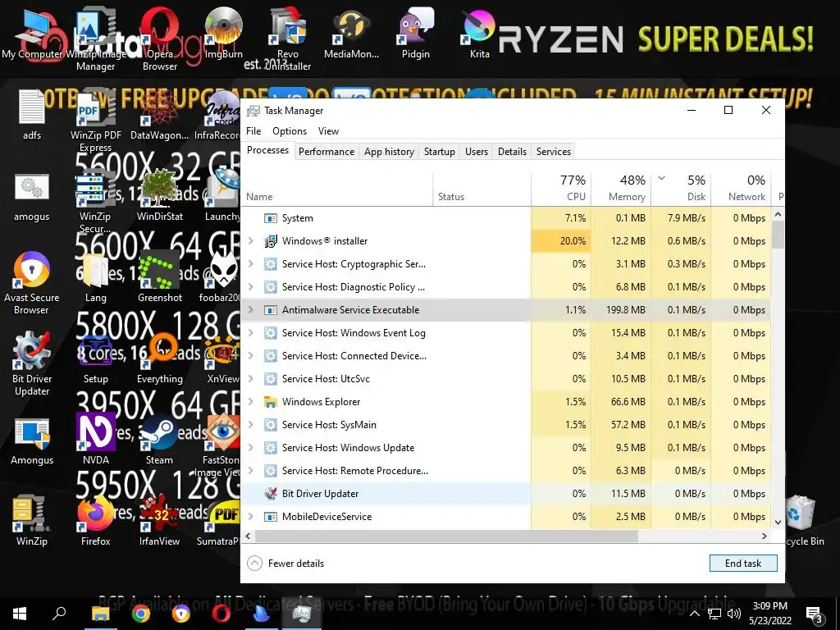Expand Service Host: Windows Update row
Viewport: 840px width, 630px height.
pos(250,448)
